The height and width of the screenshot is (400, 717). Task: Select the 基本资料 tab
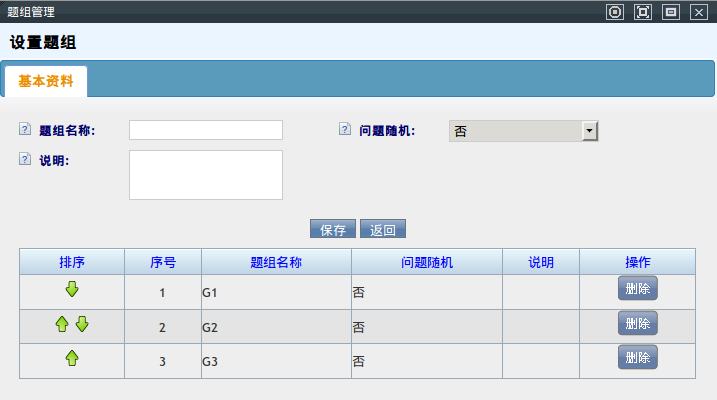coord(45,82)
